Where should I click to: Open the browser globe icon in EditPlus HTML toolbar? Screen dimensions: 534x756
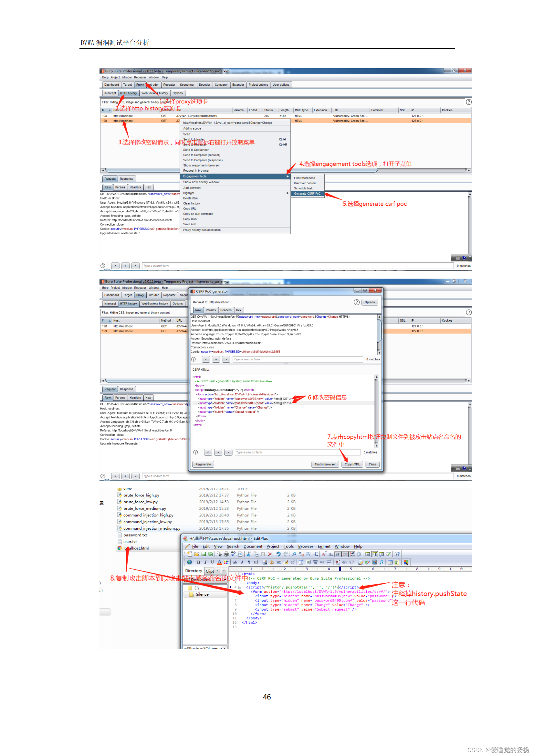(190, 562)
